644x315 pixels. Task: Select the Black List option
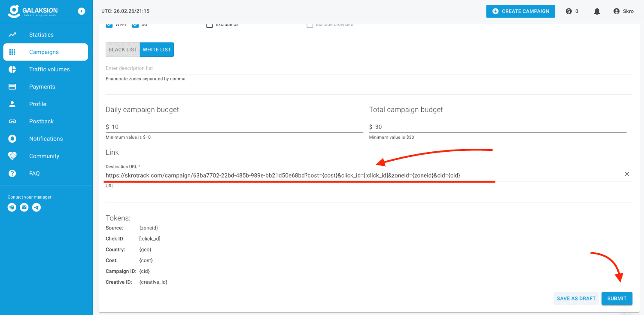123,49
